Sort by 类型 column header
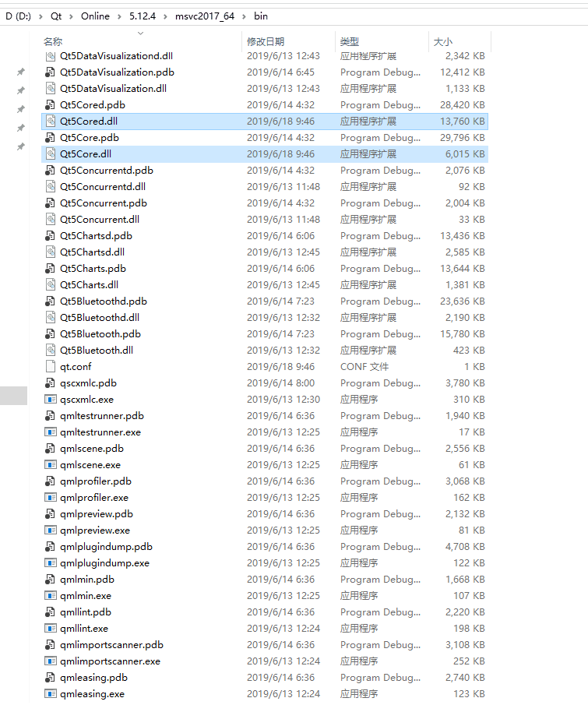The height and width of the screenshot is (705, 588). 349,42
